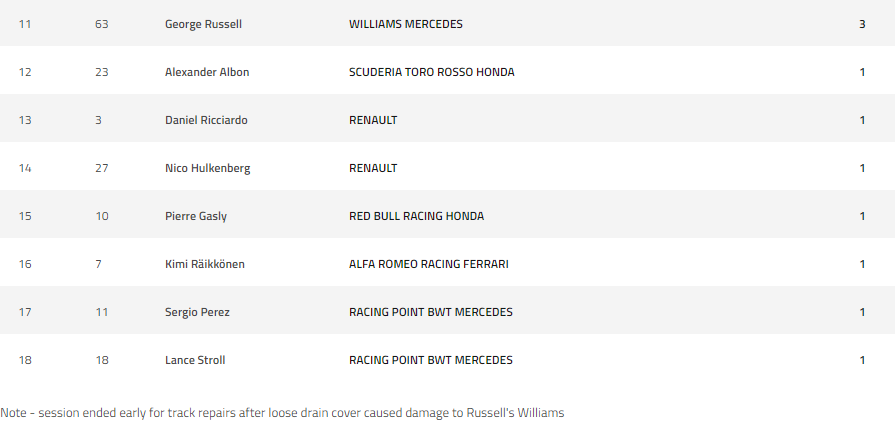895x432 pixels.
Task: Click RACING POINT BWT MERCEDES in Stroll's row
Action: pos(430,360)
